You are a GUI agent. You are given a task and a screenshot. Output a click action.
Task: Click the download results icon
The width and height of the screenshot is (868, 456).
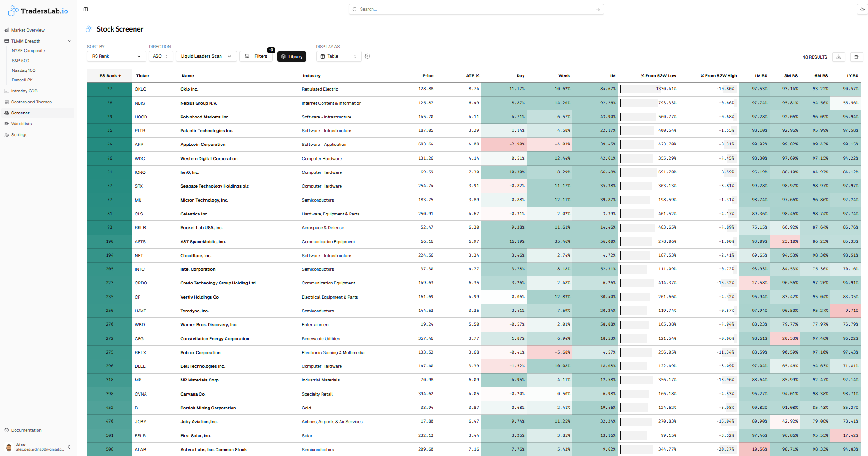[x=839, y=57]
